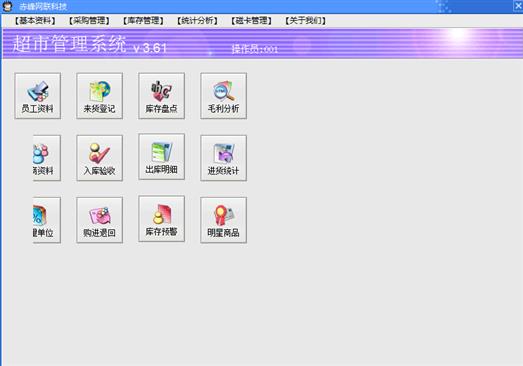The image size is (523, 366).
Task: Open the 【基本资料】 menu
Action: tap(35, 21)
